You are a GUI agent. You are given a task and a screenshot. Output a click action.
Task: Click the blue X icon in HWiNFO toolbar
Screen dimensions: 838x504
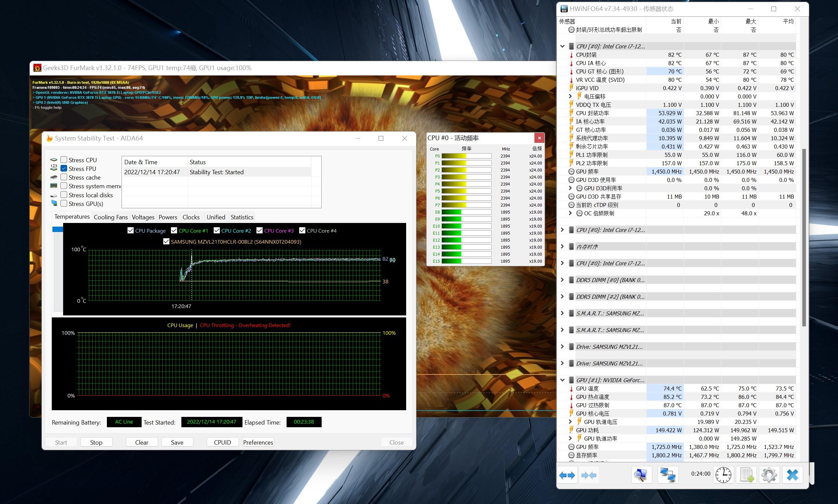coord(792,475)
